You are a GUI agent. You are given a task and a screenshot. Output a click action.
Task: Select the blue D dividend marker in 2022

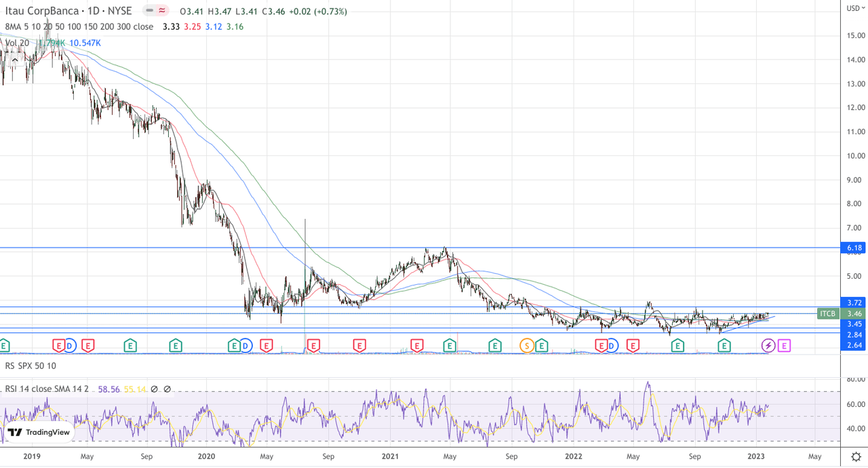click(x=612, y=346)
